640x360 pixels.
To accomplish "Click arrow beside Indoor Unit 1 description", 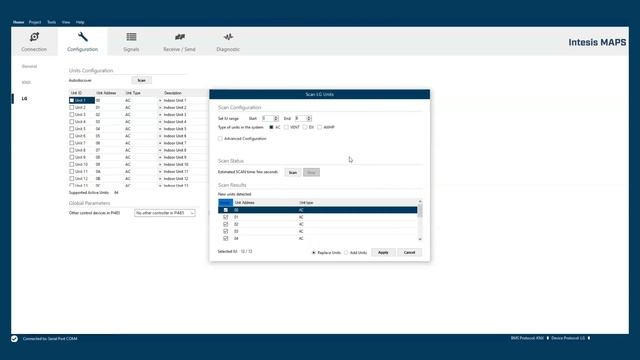I will click(x=160, y=100).
